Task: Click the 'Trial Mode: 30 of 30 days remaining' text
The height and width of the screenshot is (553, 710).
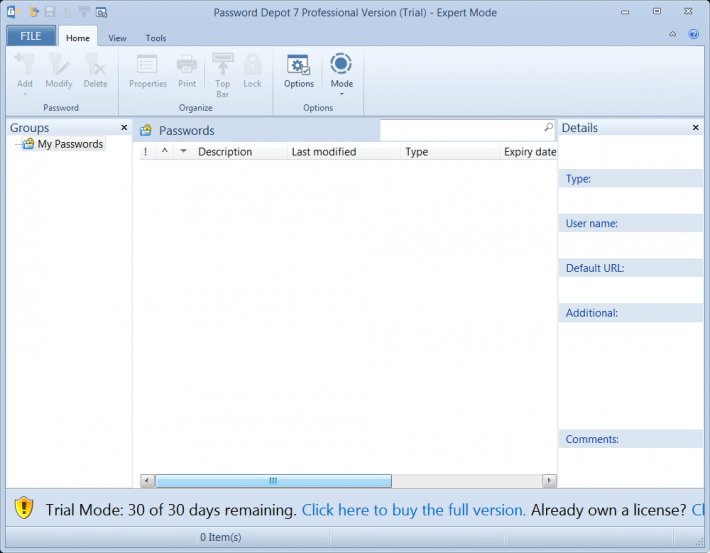Action: click(171, 510)
